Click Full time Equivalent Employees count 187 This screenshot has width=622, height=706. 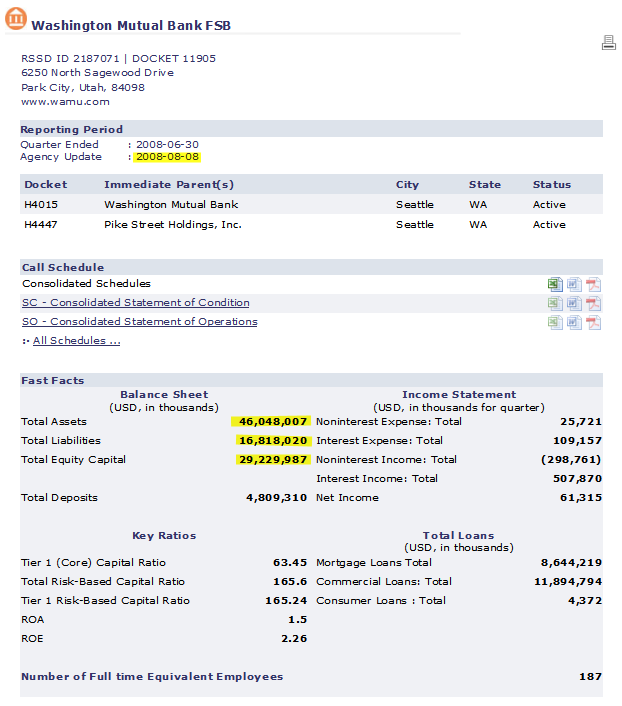pyautogui.click(x=590, y=676)
